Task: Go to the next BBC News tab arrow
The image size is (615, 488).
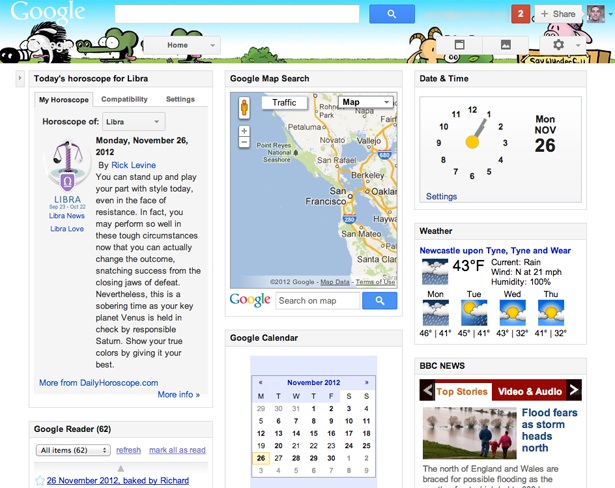Action: (574, 391)
